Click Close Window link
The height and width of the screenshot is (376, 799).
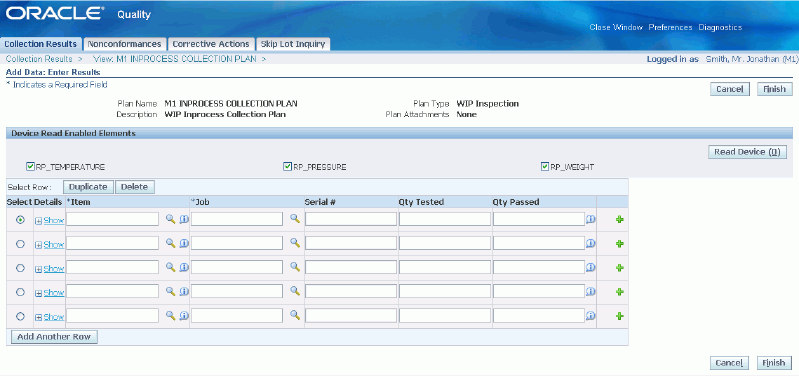(x=616, y=28)
